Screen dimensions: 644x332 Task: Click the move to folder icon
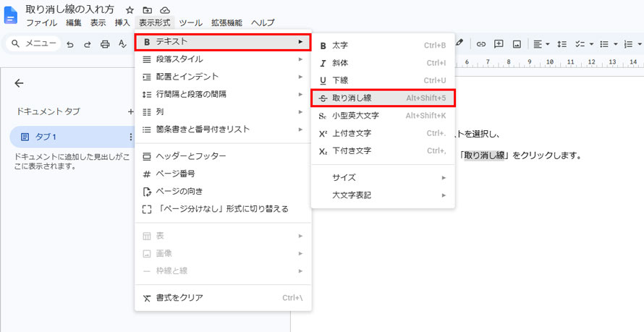click(x=147, y=10)
